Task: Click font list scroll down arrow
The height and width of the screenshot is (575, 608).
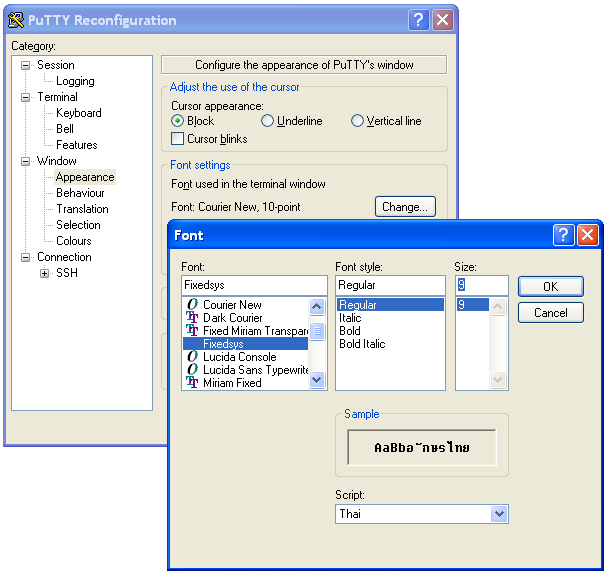Action: [x=317, y=380]
